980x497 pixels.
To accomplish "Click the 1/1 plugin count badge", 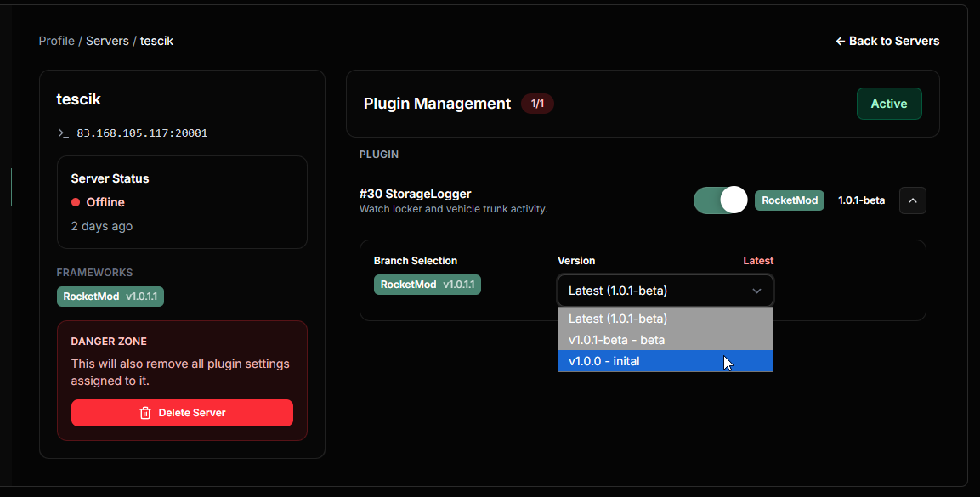I will tap(537, 104).
